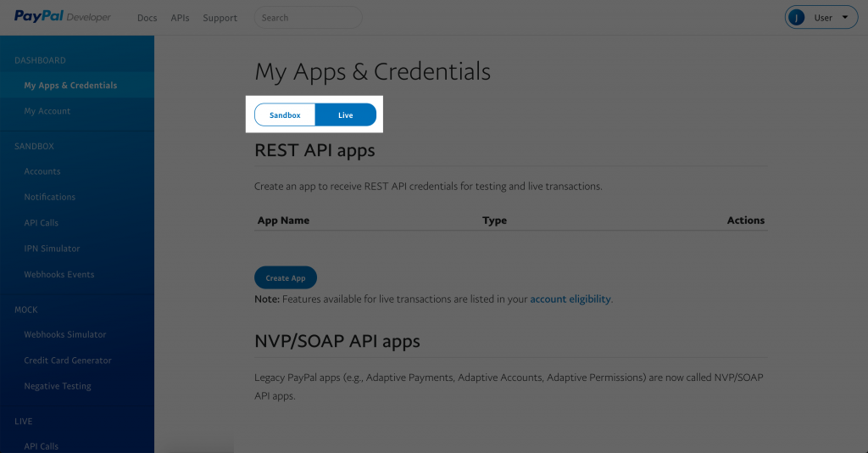Screen dimensions: 868x453
Task: Open the User account dropdown arrow
Action: (x=847, y=18)
